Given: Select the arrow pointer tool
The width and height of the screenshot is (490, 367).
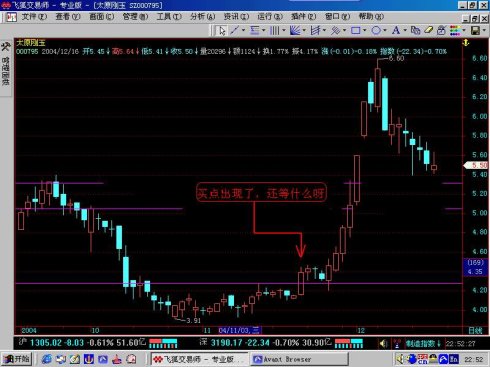Looking at the screenshot, I should pos(221,31).
